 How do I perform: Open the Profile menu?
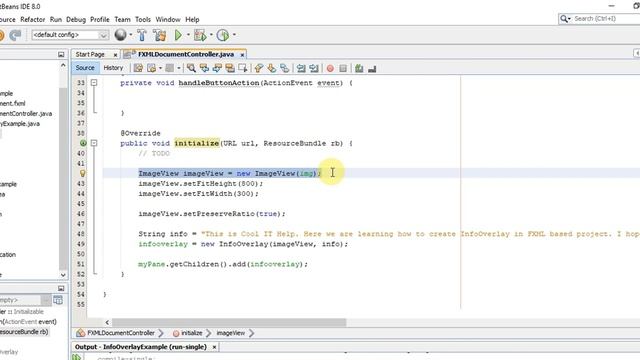(x=100, y=20)
